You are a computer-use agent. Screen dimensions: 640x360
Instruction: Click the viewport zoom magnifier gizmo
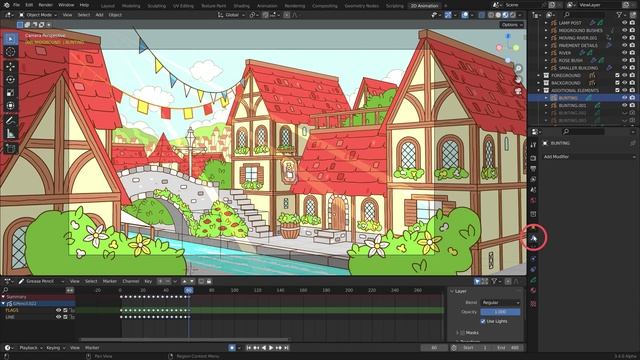[518, 69]
